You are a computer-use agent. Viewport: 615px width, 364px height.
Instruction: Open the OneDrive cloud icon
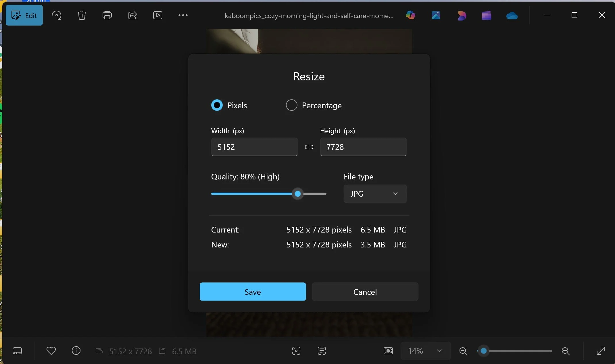(512, 16)
